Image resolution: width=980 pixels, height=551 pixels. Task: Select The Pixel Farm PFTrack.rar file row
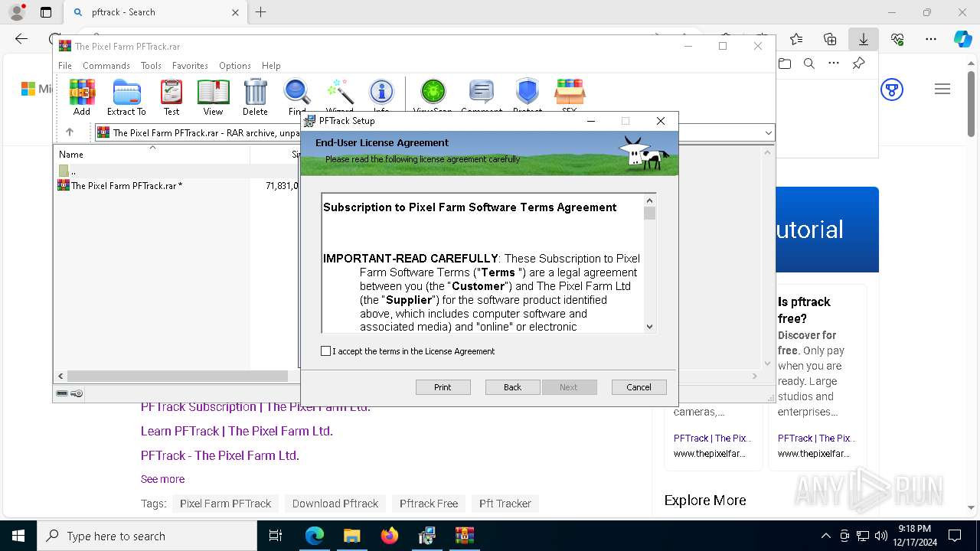[x=176, y=185]
